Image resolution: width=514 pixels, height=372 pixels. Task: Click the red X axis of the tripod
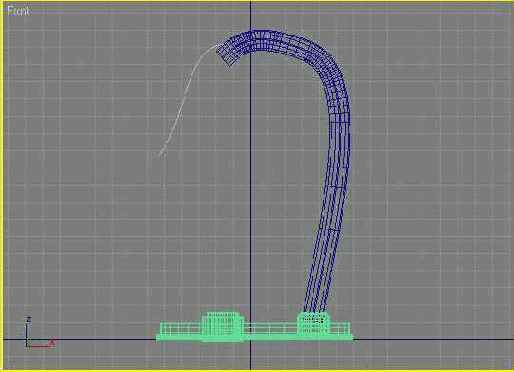[x=41, y=345]
